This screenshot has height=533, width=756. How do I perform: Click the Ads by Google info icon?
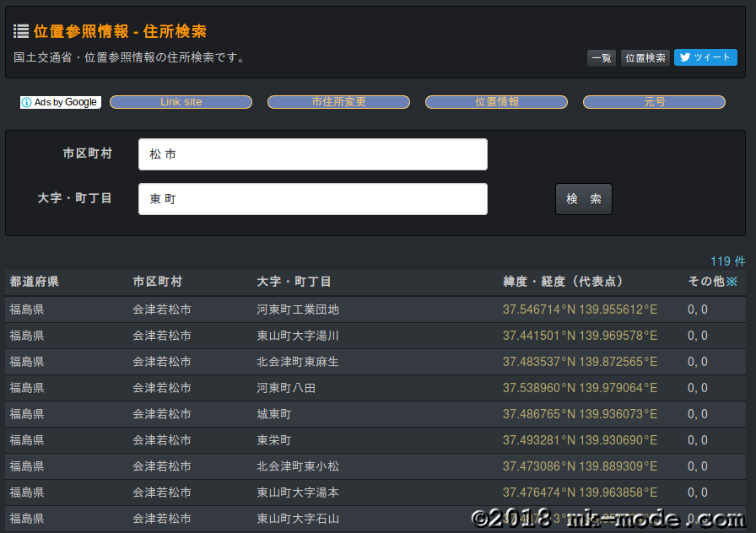(27, 102)
